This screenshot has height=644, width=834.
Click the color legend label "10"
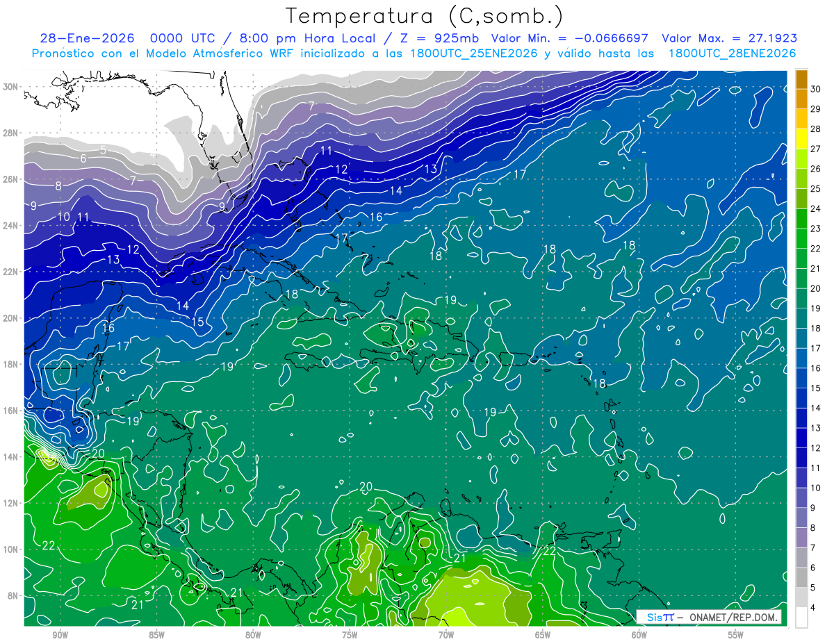pyautogui.click(x=816, y=488)
